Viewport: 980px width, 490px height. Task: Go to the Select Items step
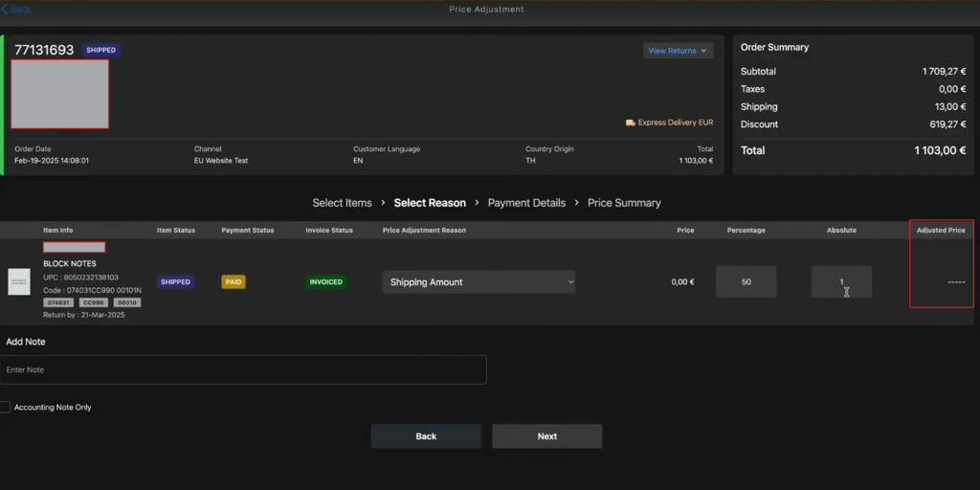click(x=342, y=203)
